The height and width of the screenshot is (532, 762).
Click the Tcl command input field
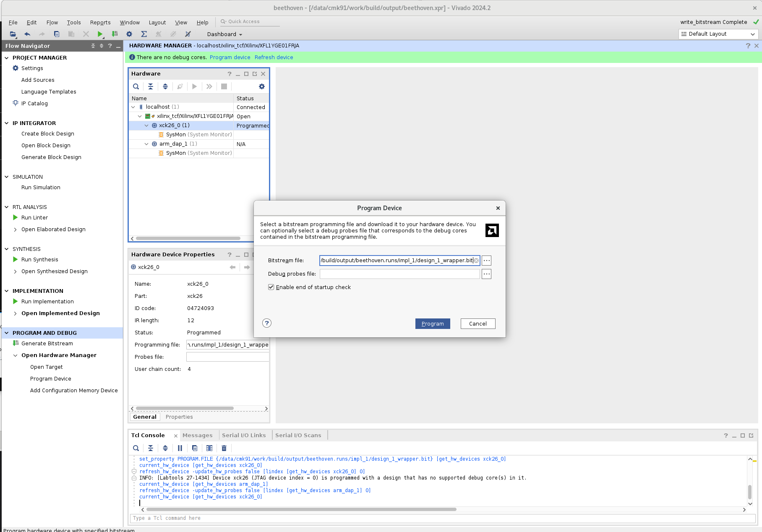443,519
